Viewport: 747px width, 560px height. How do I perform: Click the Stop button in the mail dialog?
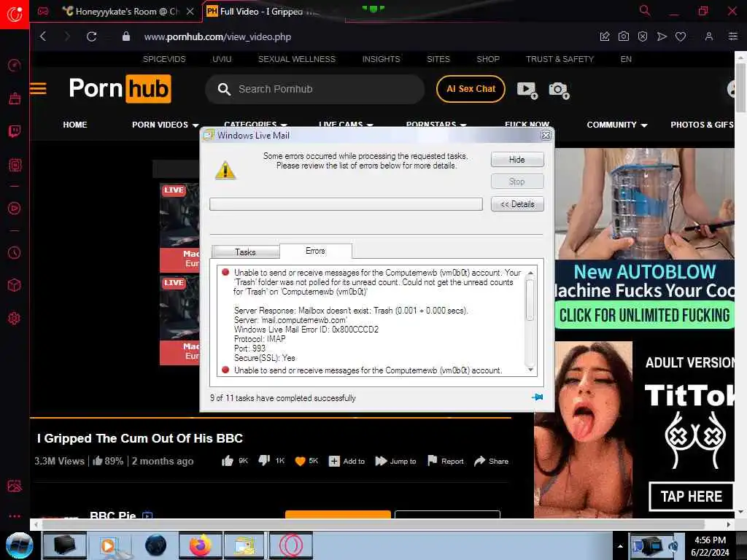click(517, 182)
